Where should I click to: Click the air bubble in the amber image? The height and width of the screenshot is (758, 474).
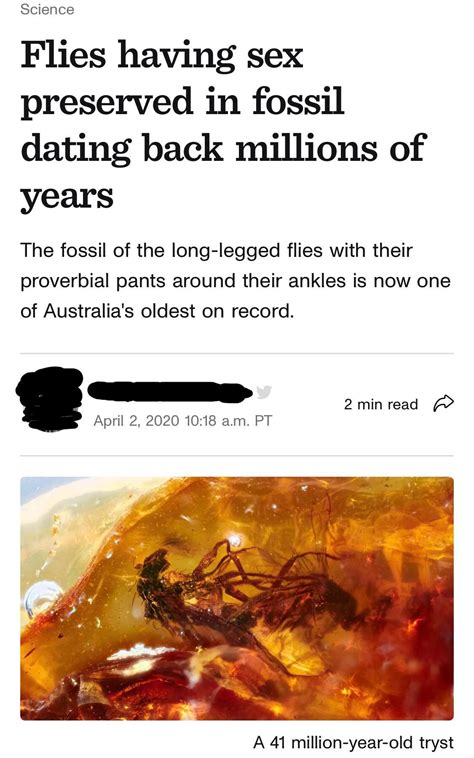[43, 597]
